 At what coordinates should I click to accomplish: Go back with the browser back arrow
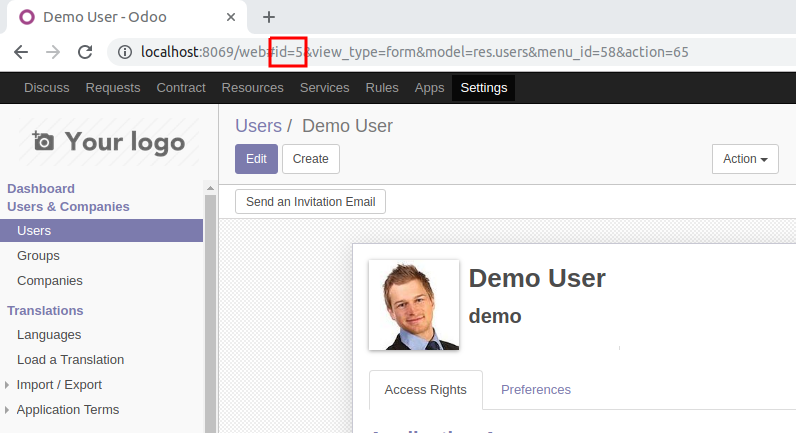21,52
